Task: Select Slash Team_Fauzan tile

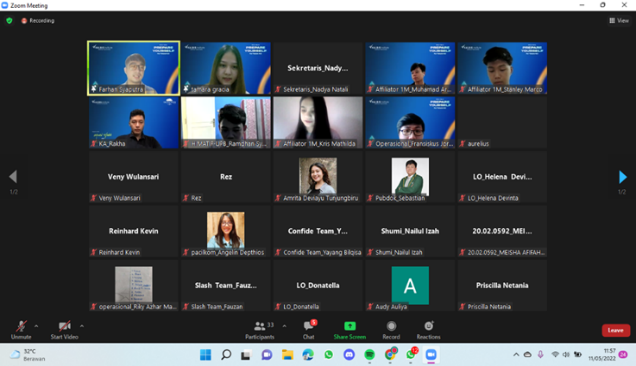Action: click(226, 286)
